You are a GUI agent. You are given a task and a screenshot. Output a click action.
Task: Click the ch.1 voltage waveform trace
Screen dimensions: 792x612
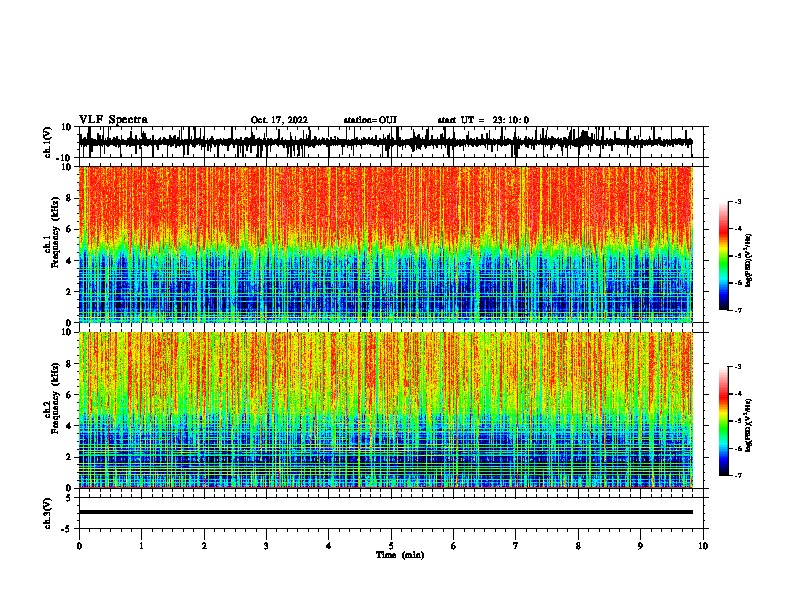tap(385, 142)
